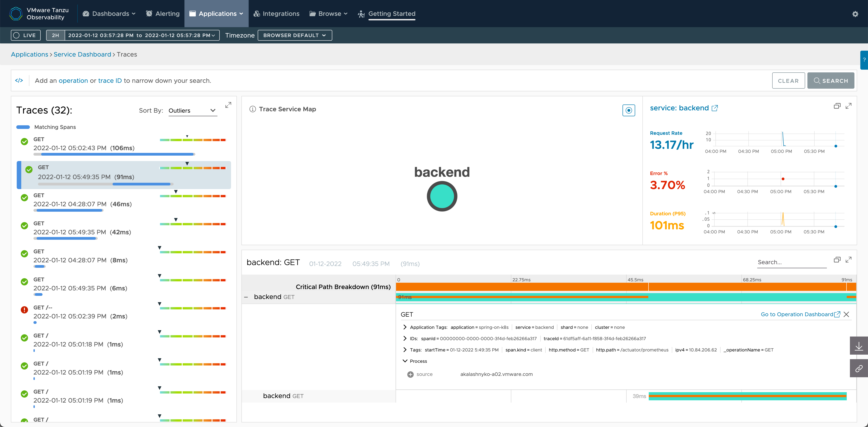
Task: Open service backend in new tab icon
Action: (715, 108)
